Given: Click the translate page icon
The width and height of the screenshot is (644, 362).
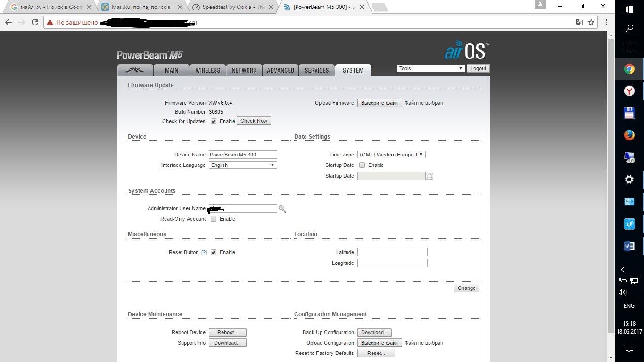Looking at the screenshot, I should [579, 22].
